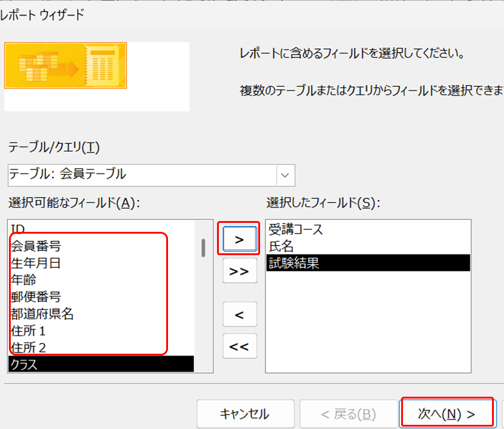The image size is (504, 429).
Task: Click the single arrow remove field button
Action: point(239,314)
